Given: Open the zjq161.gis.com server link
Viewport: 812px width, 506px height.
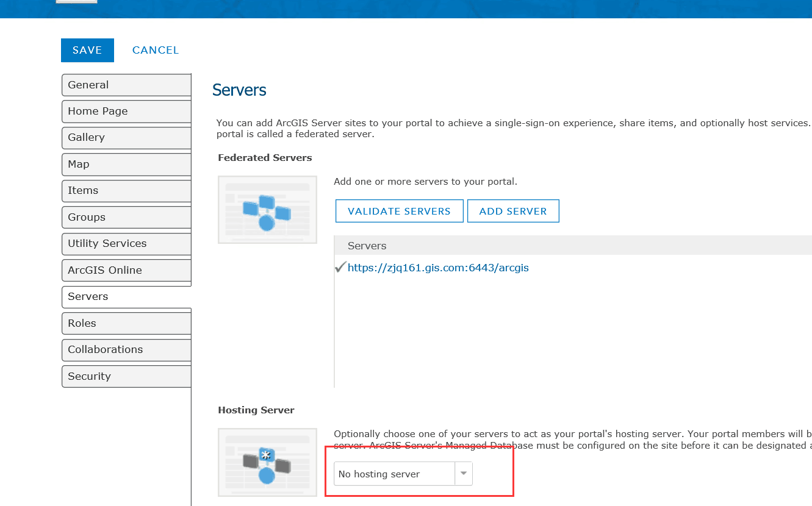Looking at the screenshot, I should click(438, 267).
